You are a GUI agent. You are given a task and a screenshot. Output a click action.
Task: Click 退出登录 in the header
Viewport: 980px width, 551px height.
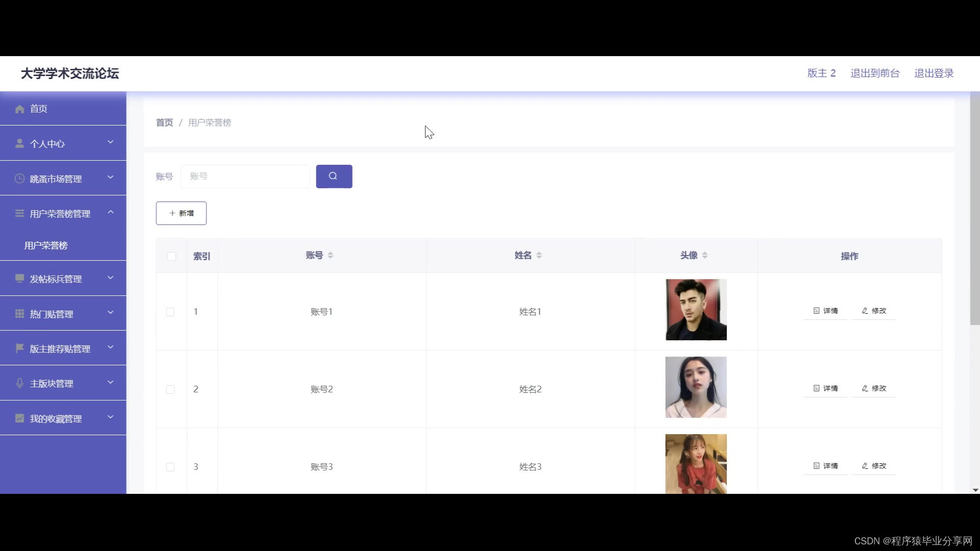[x=934, y=73]
